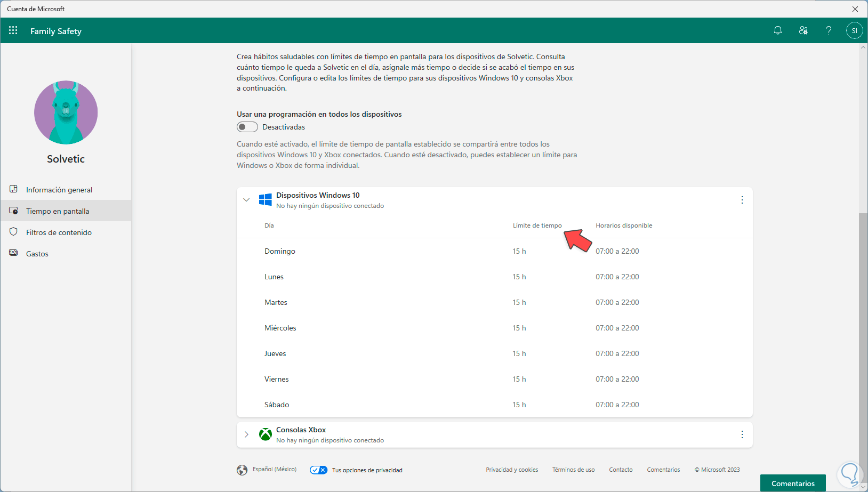Edit the Viernes schedule row

pyautogui.click(x=495, y=379)
